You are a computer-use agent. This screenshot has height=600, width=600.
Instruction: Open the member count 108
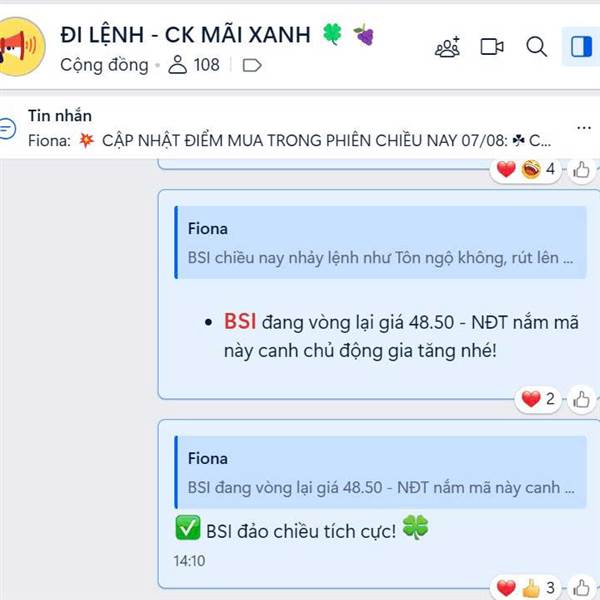[x=194, y=65]
